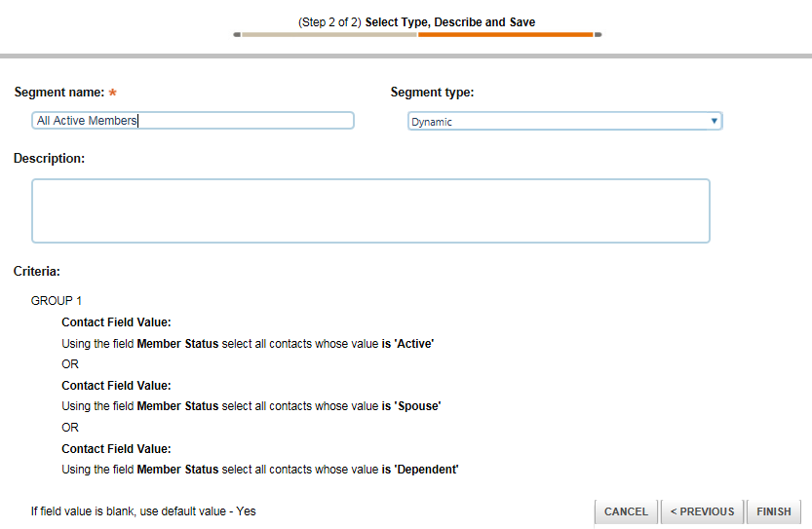The height and width of the screenshot is (529, 812).
Task: Click the Segment type dropdown arrow
Action: pos(715,122)
